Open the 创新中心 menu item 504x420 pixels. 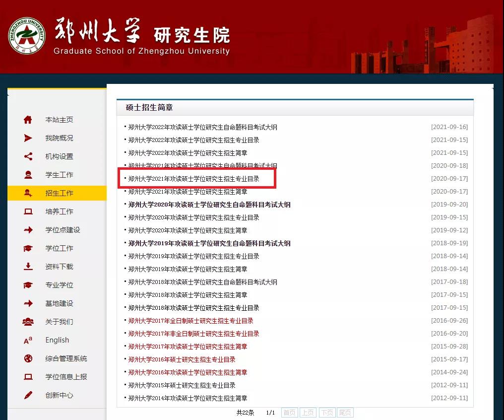(59, 395)
